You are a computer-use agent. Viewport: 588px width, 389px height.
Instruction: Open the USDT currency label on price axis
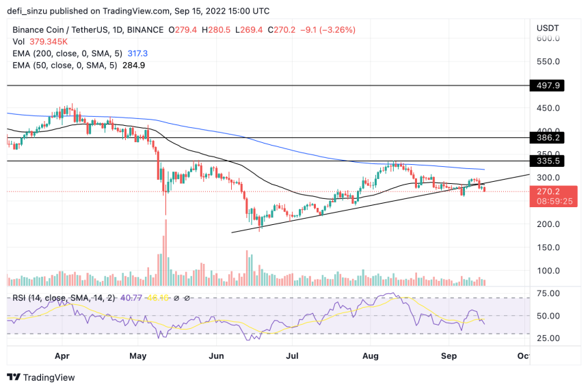tap(548, 28)
